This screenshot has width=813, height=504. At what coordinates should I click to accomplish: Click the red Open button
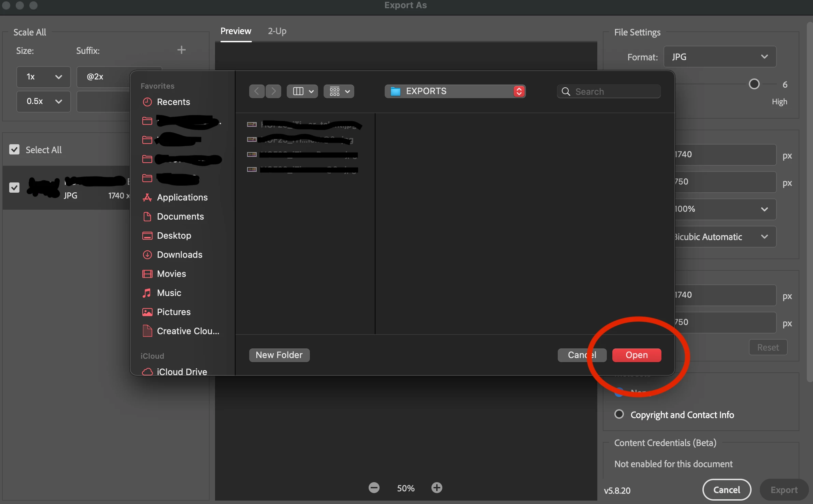(636, 355)
